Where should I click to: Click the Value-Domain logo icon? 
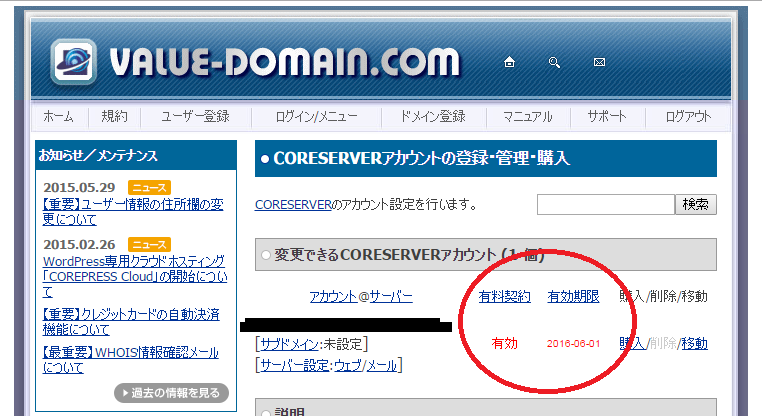click(x=73, y=61)
